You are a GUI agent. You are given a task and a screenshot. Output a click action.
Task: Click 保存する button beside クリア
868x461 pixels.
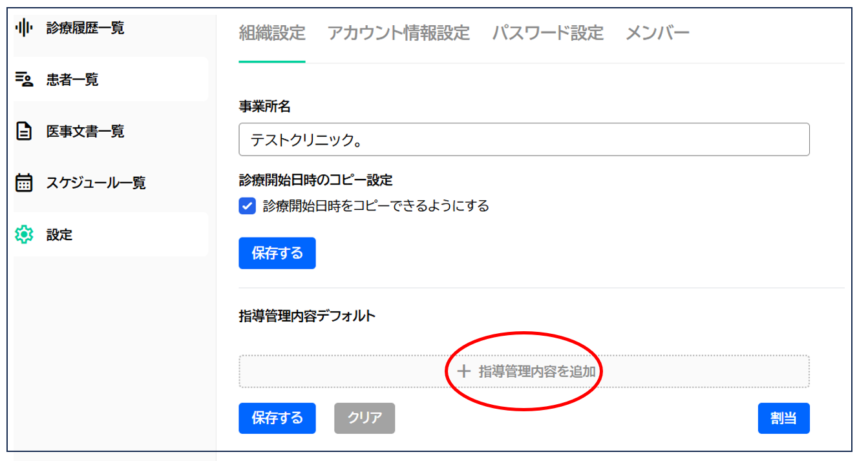(x=277, y=418)
